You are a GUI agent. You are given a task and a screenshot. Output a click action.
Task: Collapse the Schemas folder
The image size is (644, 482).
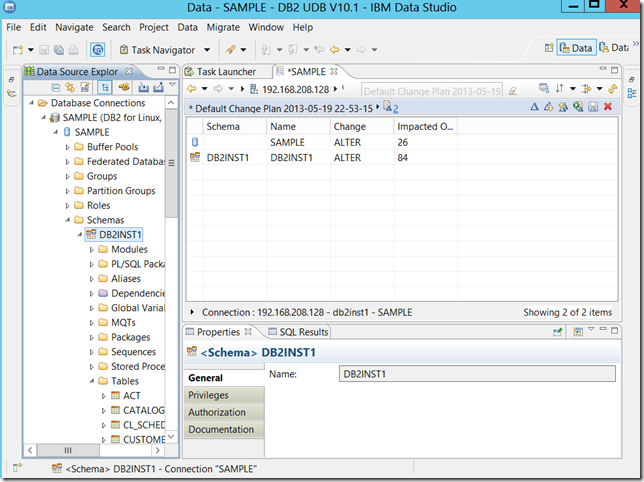[67, 220]
